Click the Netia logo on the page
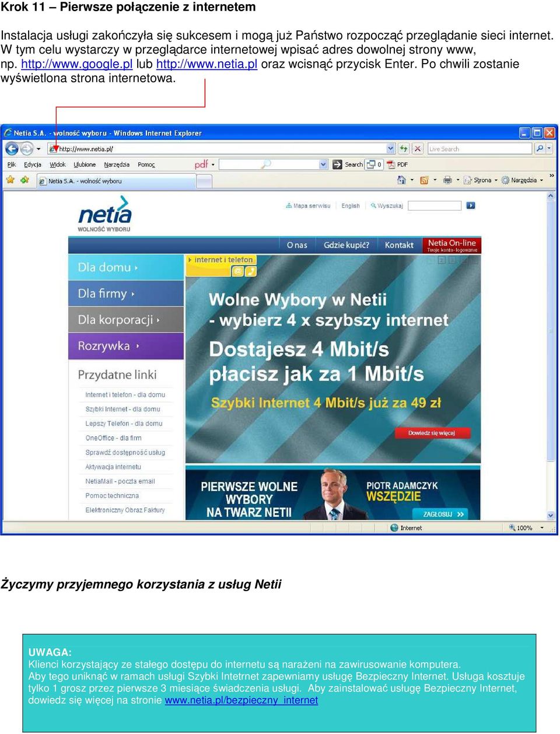 (105, 214)
